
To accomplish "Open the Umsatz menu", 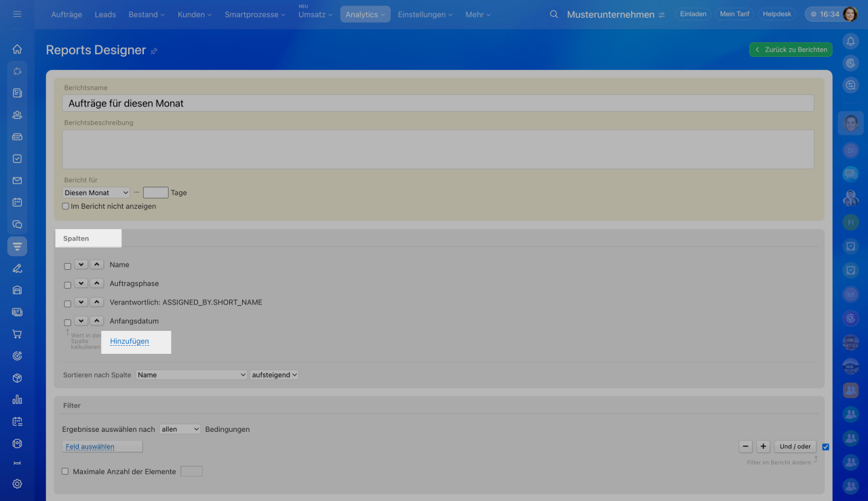I will (x=315, y=14).
